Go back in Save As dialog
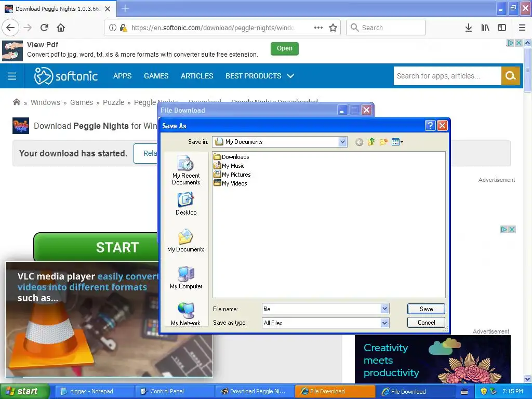 coord(360,142)
